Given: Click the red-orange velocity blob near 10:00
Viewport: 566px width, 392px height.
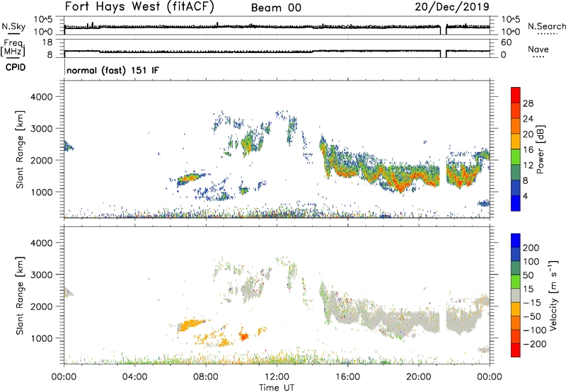Looking at the screenshot, I should pyautogui.click(x=244, y=337).
